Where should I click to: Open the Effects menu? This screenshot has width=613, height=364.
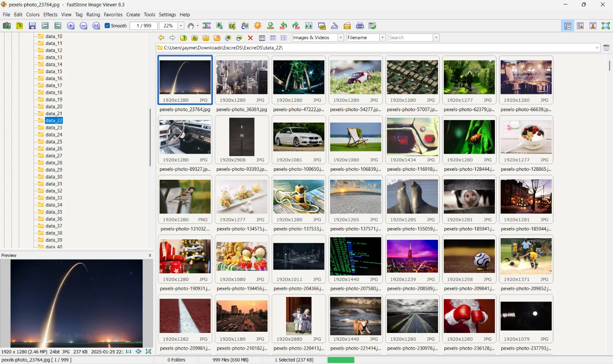pos(50,14)
